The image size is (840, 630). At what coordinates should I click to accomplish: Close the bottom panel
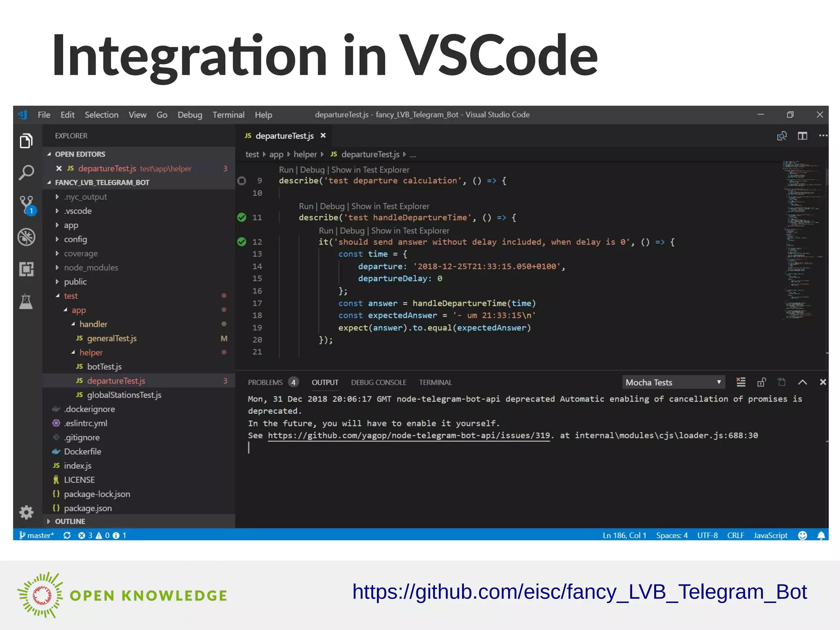click(823, 382)
